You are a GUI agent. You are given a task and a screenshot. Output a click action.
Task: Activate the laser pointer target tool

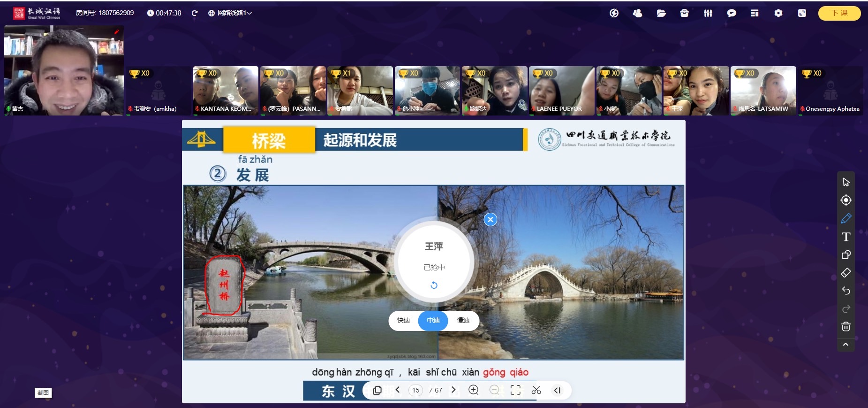845,200
